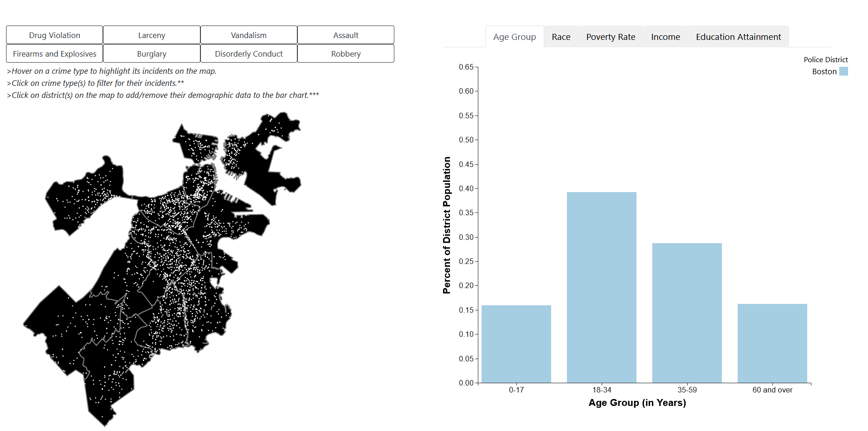Filter the map by Robbery
This screenshot has height=431, width=868.
point(346,53)
